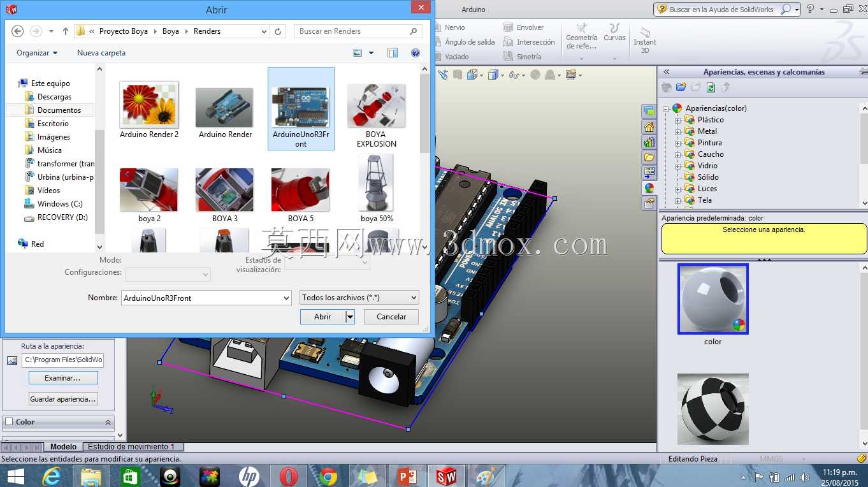Click Cancelar button

[391, 317]
